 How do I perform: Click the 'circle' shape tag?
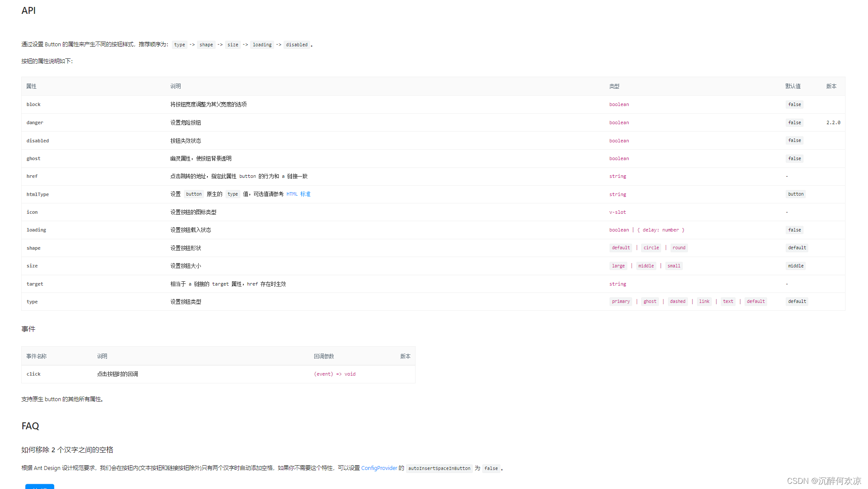point(651,248)
